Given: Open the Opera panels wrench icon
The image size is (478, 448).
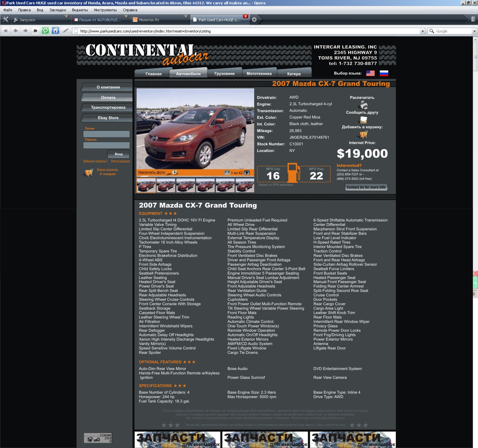Looking at the screenshot, I should pyautogui.click(x=5, y=20).
